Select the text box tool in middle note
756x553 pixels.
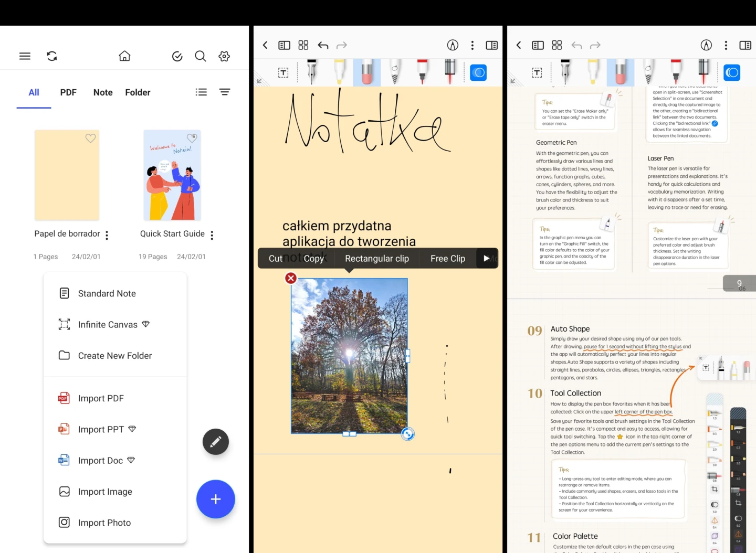tap(283, 73)
